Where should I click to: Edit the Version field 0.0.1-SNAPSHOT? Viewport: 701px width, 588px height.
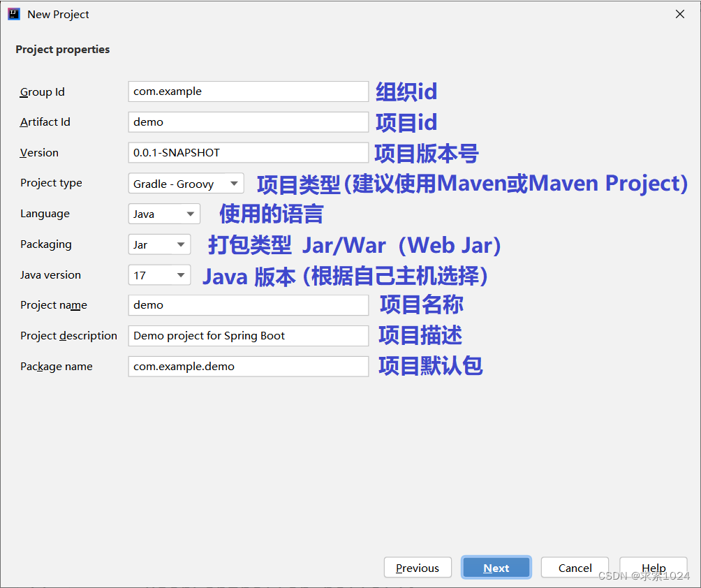[248, 152]
